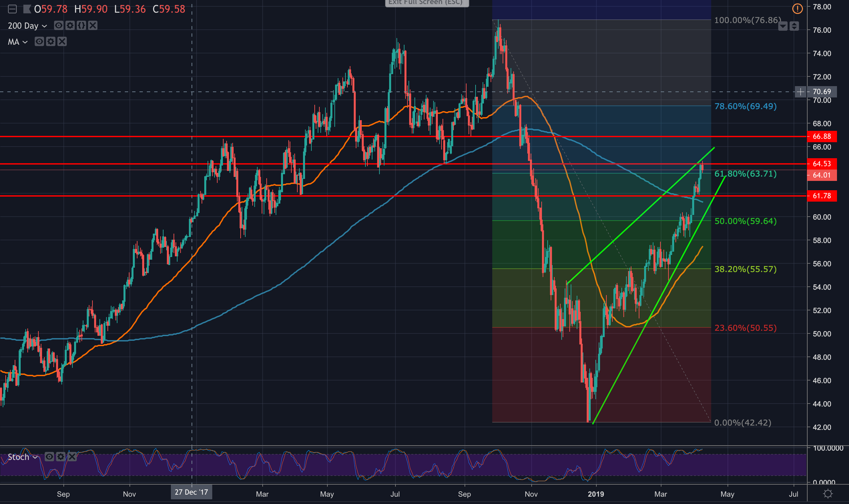The height and width of the screenshot is (504, 849).
Task: Click the 100.0000 label on Stoch scale
Action: [828, 448]
